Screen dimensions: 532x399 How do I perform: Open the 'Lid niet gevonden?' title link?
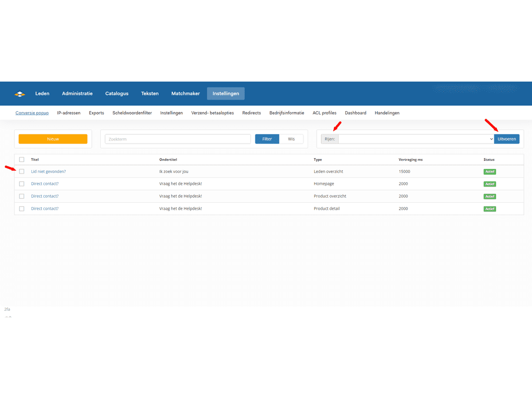coord(48,172)
